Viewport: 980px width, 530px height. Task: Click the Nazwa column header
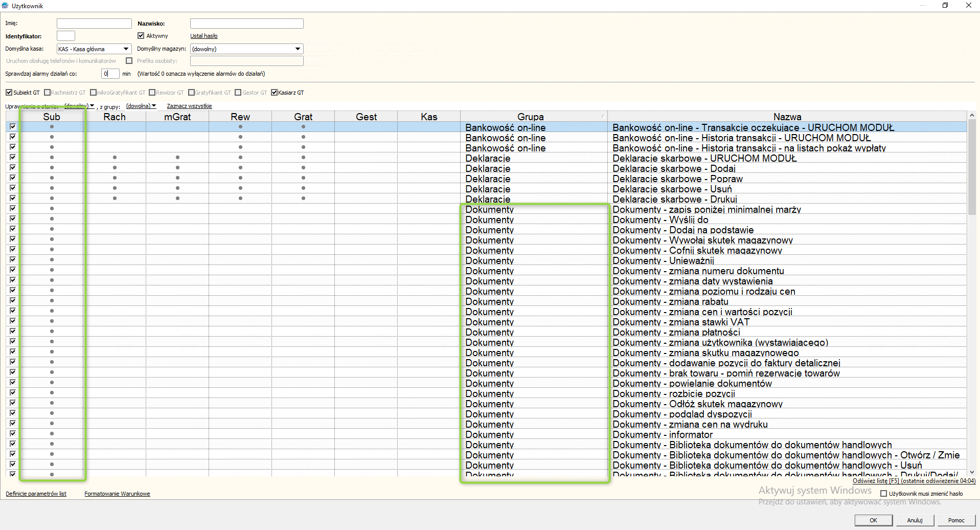coord(787,117)
